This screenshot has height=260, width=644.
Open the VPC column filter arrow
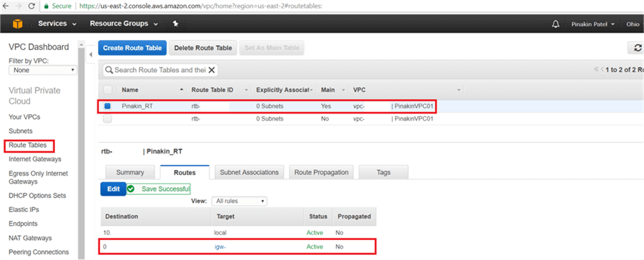(x=459, y=90)
